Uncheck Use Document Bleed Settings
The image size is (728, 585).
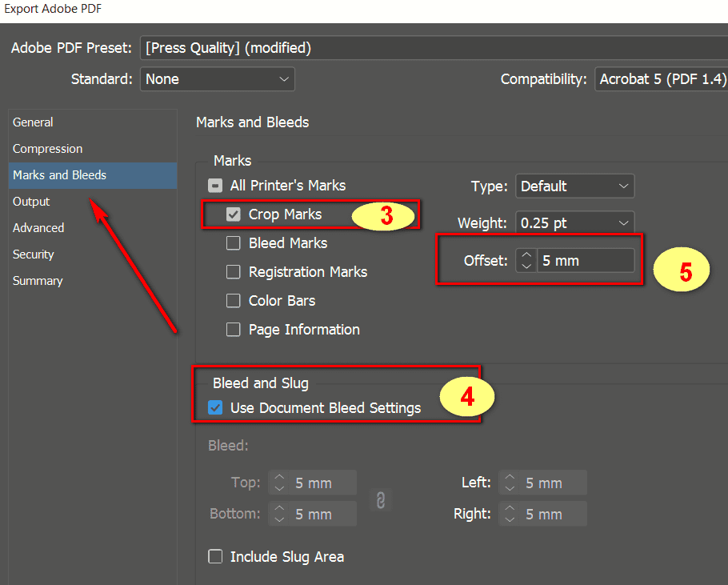click(x=215, y=408)
